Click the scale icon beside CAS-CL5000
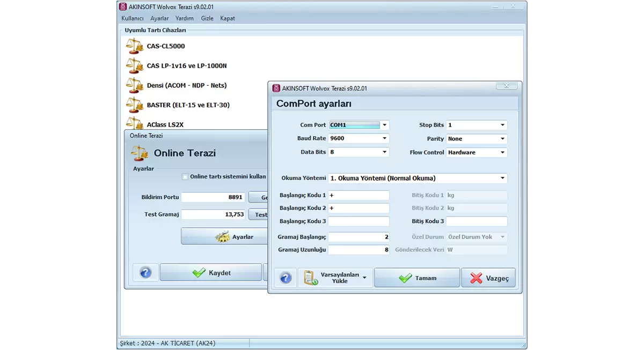The height and width of the screenshot is (350, 644). point(134,46)
